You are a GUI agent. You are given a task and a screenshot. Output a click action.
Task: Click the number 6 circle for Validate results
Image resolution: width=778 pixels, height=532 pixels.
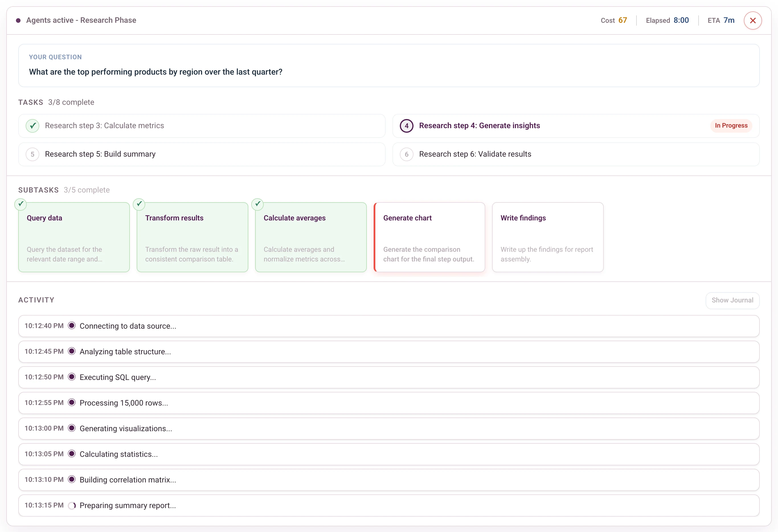point(406,154)
